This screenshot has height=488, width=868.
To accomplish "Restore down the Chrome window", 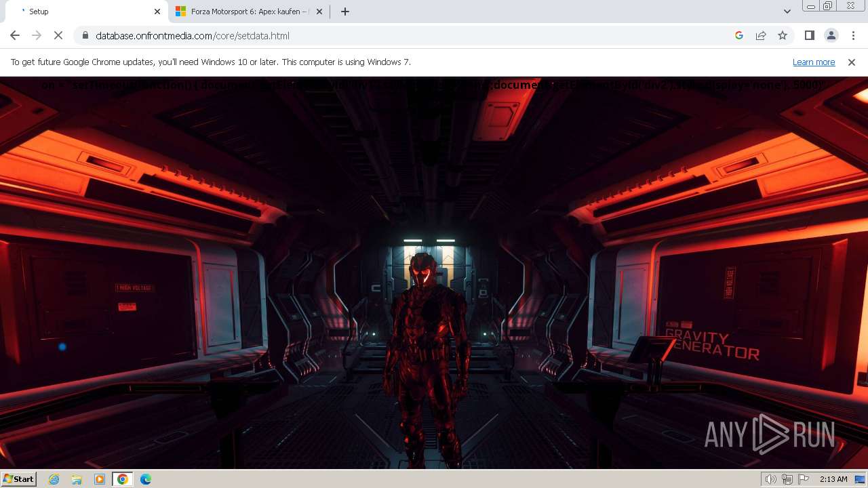I will tap(828, 6).
